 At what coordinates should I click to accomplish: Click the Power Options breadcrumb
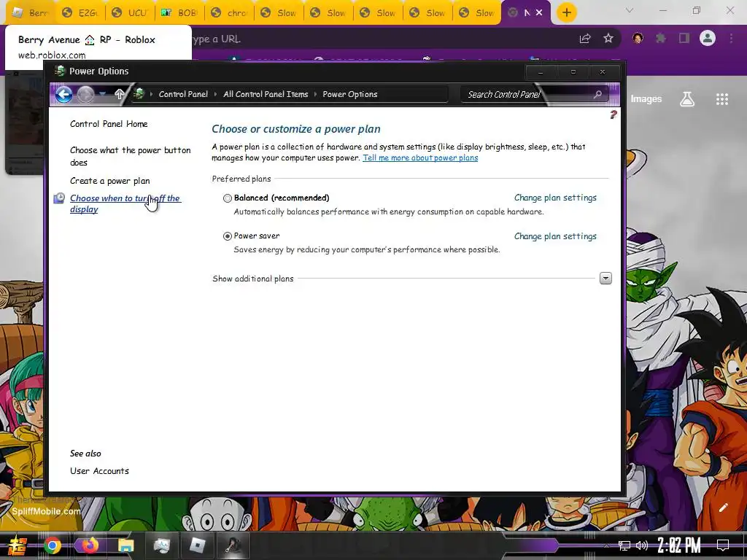pyautogui.click(x=350, y=94)
